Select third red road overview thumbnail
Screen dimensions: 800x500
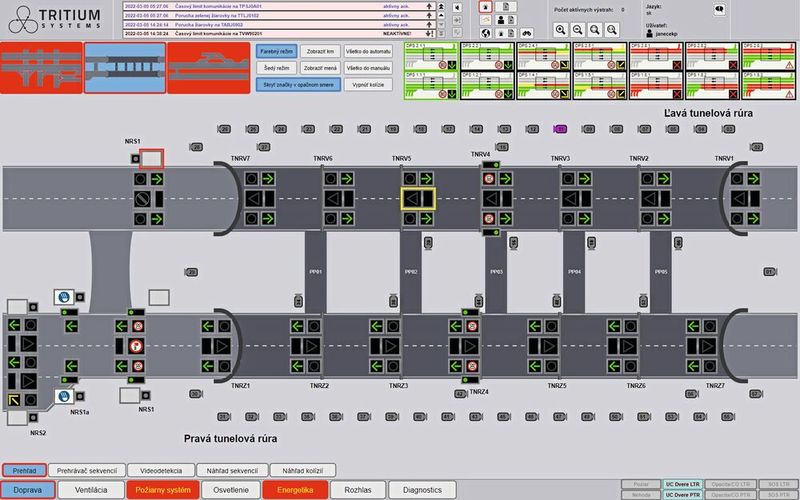coord(209,68)
